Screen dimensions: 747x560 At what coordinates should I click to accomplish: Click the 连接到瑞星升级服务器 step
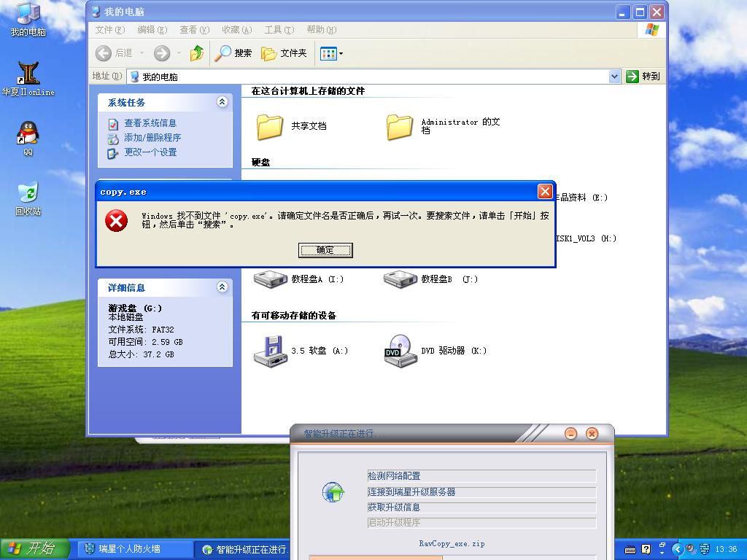point(481,492)
